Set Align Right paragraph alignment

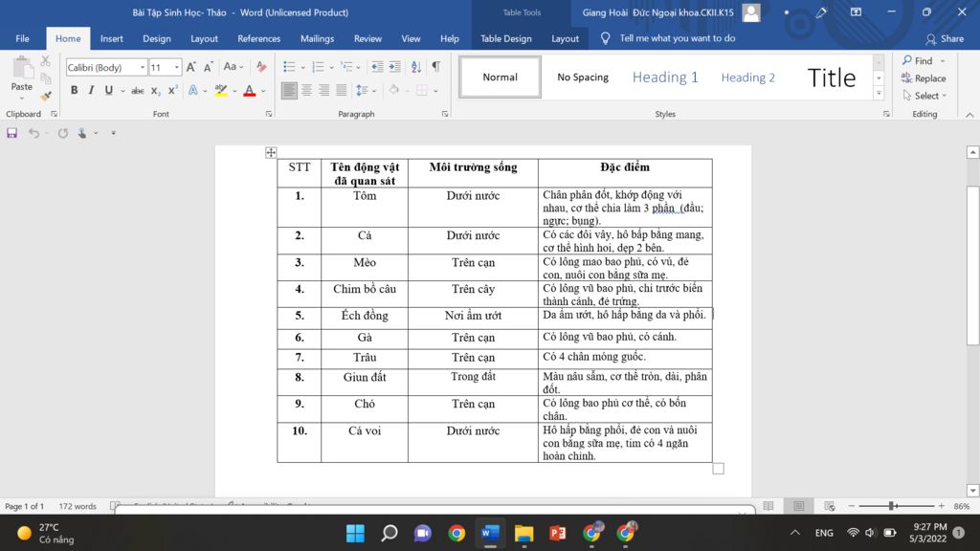tap(323, 91)
